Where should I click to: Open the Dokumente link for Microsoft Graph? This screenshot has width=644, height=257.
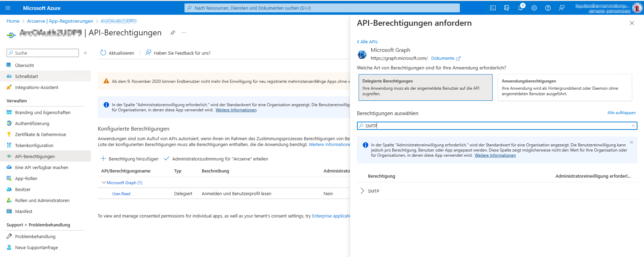446,58
